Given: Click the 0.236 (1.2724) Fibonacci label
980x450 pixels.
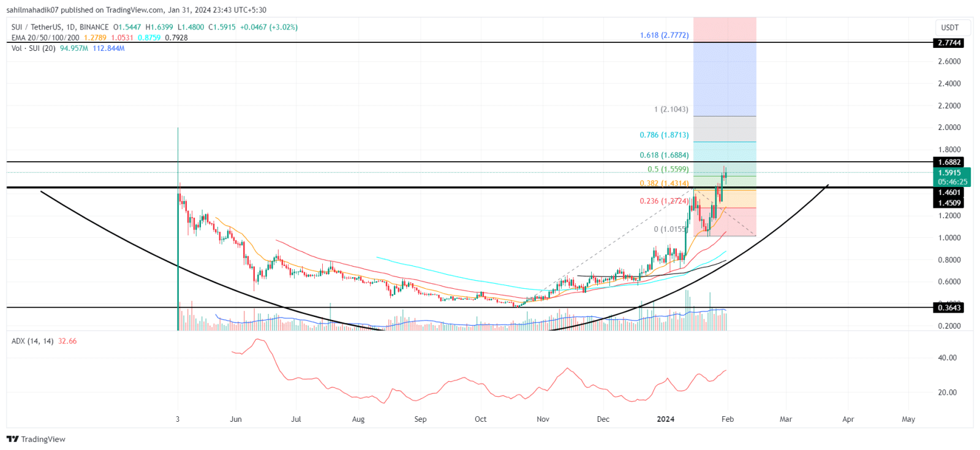Looking at the screenshot, I should (x=665, y=201).
